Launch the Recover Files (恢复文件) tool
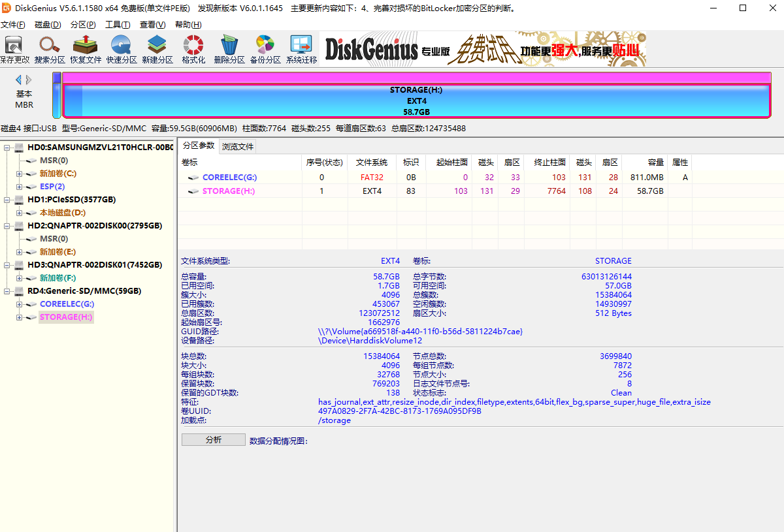Viewport: 784px width, 532px height. [x=86, y=50]
